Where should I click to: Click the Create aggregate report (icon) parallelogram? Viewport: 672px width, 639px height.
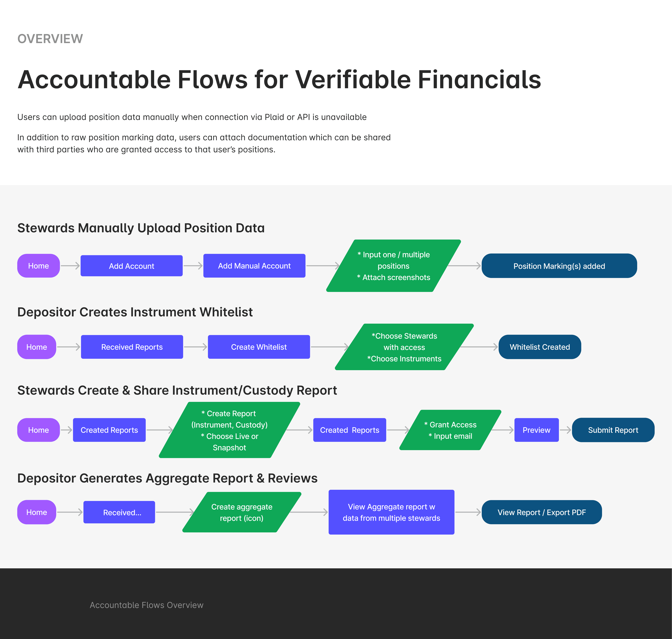click(x=242, y=512)
